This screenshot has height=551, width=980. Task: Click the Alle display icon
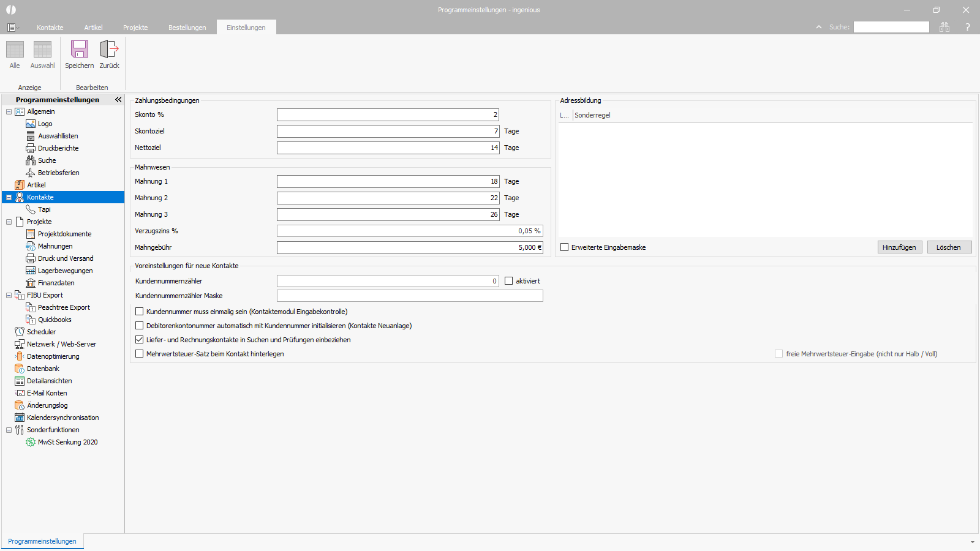click(15, 50)
